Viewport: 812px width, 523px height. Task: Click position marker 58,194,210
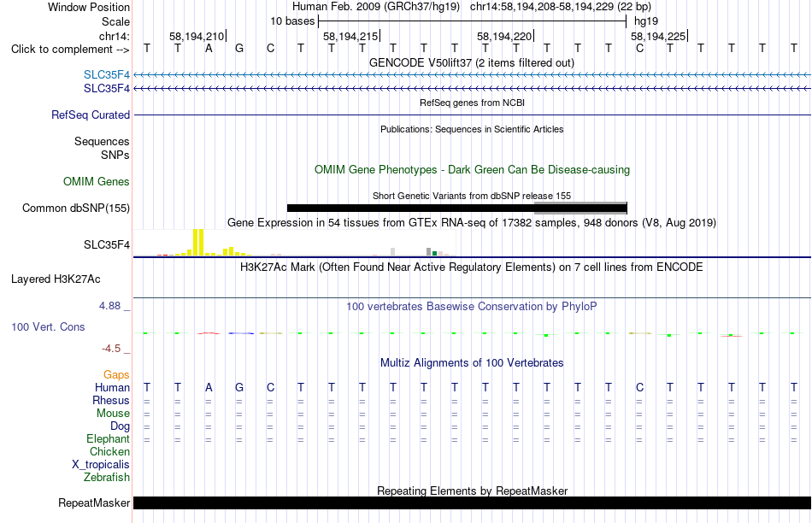(x=197, y=36)
